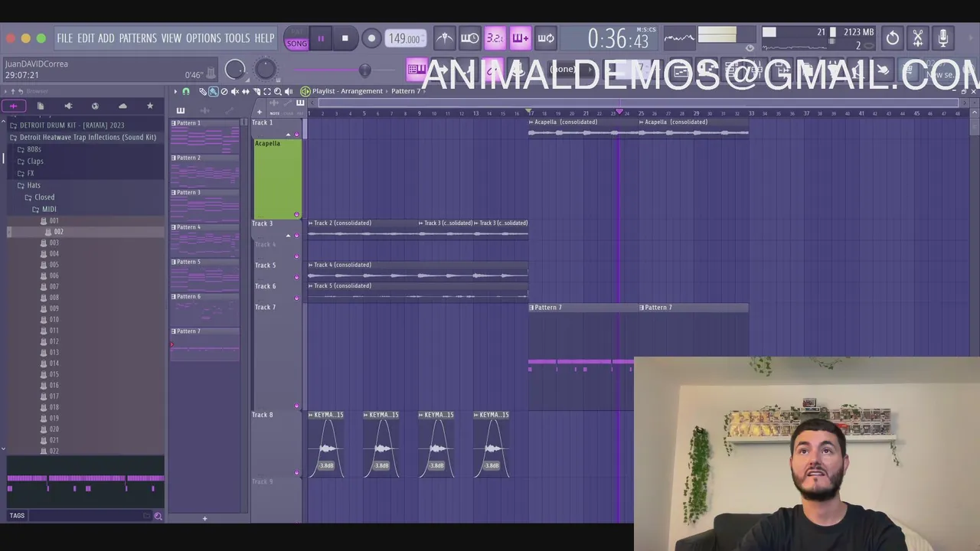This screenshot has width=980, height=551.
Task: Click the main pitch knob
Action: coord(265,70)
